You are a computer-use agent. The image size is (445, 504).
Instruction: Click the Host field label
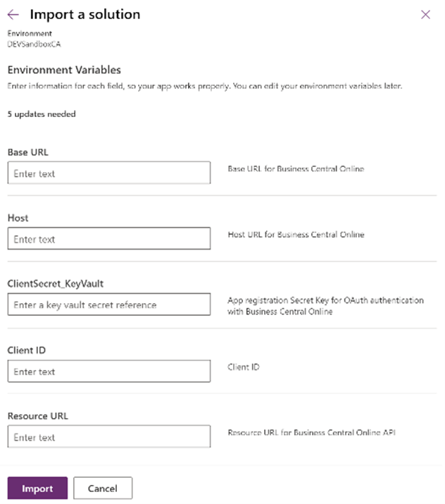(18, 219)
